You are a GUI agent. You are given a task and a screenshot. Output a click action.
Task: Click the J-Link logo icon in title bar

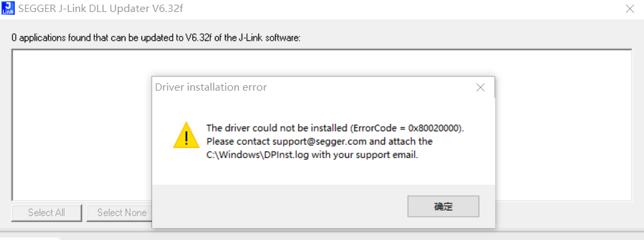pyautogui.click(x=8, y=8)
